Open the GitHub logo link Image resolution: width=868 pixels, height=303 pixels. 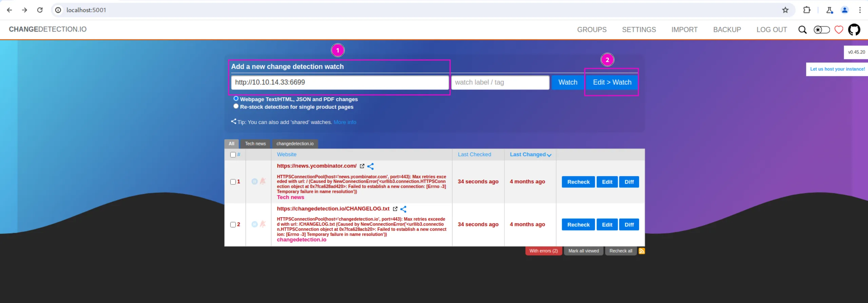click(x=854, y=30)
